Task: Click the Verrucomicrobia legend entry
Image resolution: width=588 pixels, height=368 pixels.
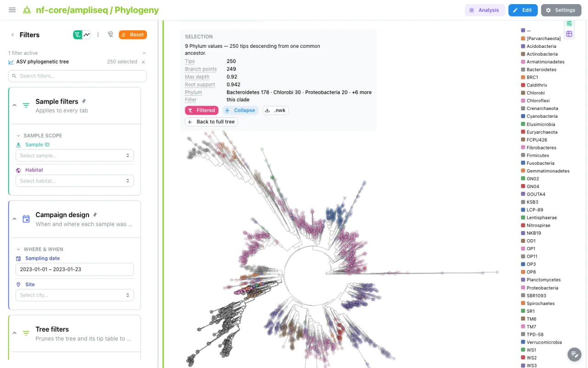Action: click(544, 342)
